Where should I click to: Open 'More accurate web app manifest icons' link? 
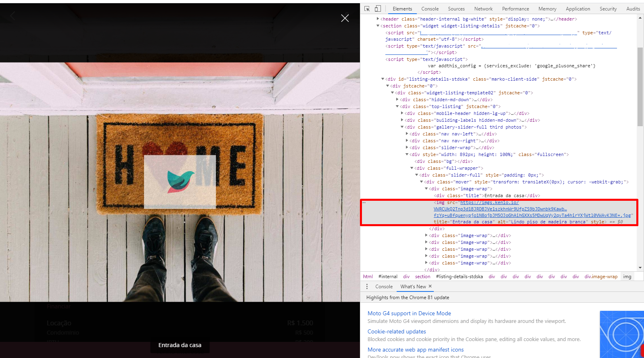[416, 350]
